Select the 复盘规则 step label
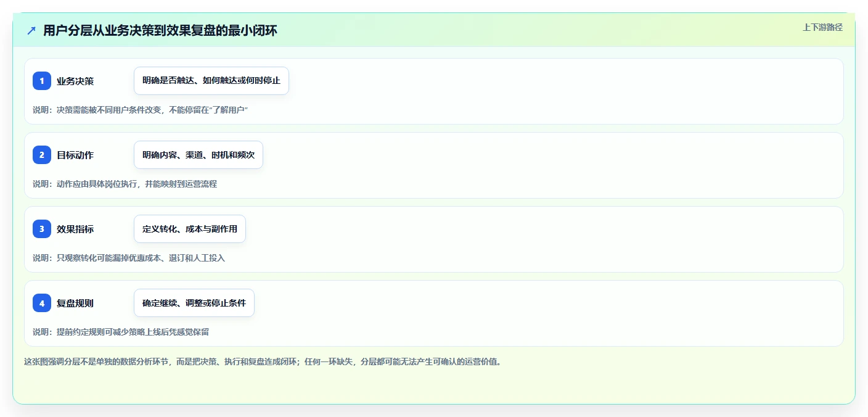The width and height of the screenshot is (868, 417). [x=75, y=303]
